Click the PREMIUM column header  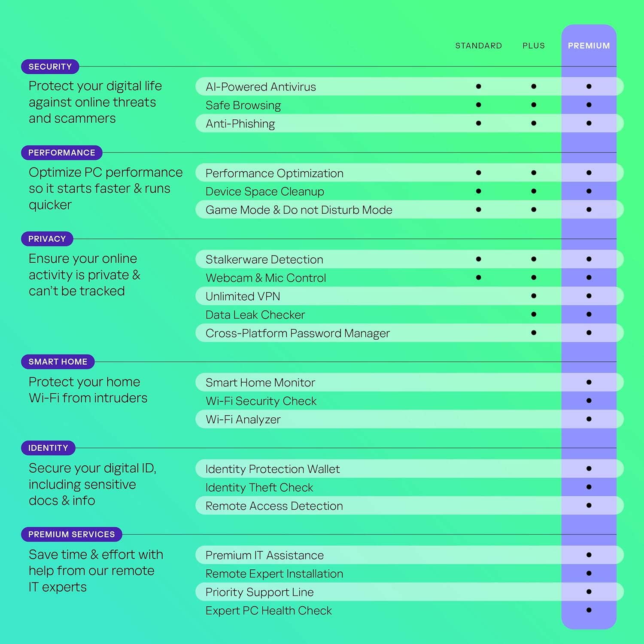coord(589,46)
